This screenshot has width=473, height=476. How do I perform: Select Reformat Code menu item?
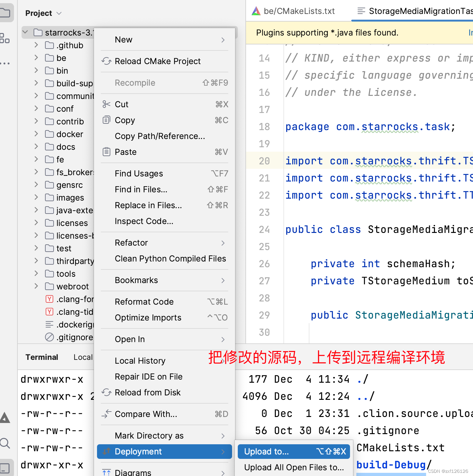click(165, 302)
